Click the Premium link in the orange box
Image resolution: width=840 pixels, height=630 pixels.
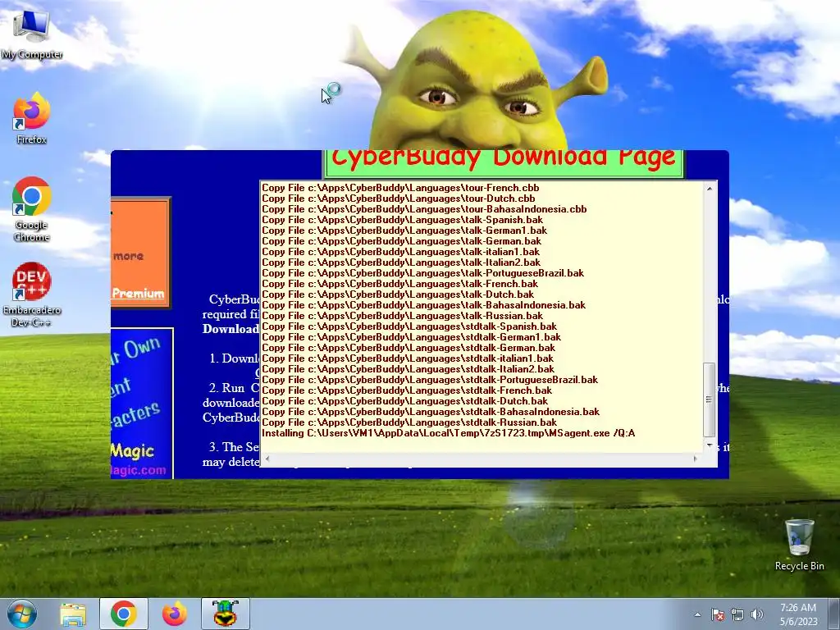click(x=138, y=293)
